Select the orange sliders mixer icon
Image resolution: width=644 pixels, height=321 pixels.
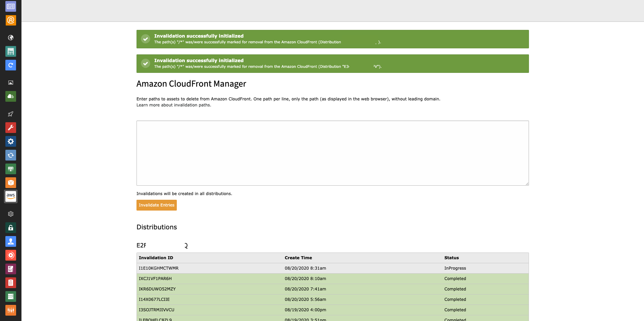10,310
